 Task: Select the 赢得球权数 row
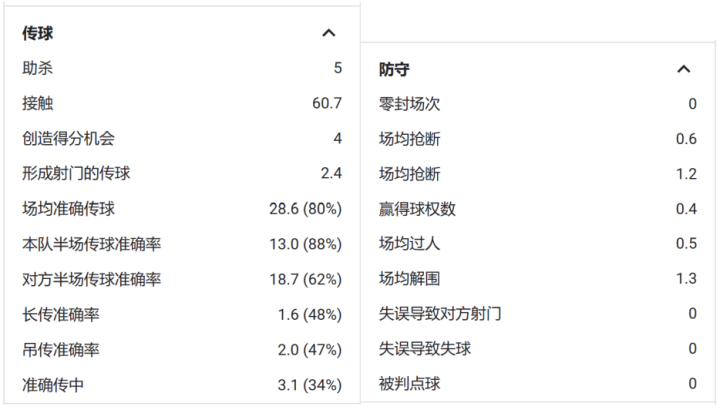click(x=417, y=208)
